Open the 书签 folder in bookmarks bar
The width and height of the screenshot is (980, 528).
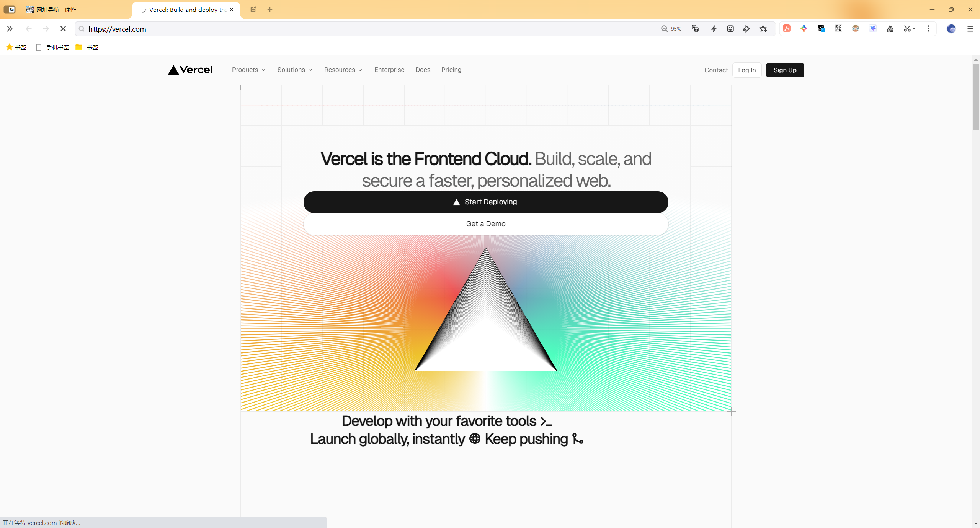click(x=87, y=47)
